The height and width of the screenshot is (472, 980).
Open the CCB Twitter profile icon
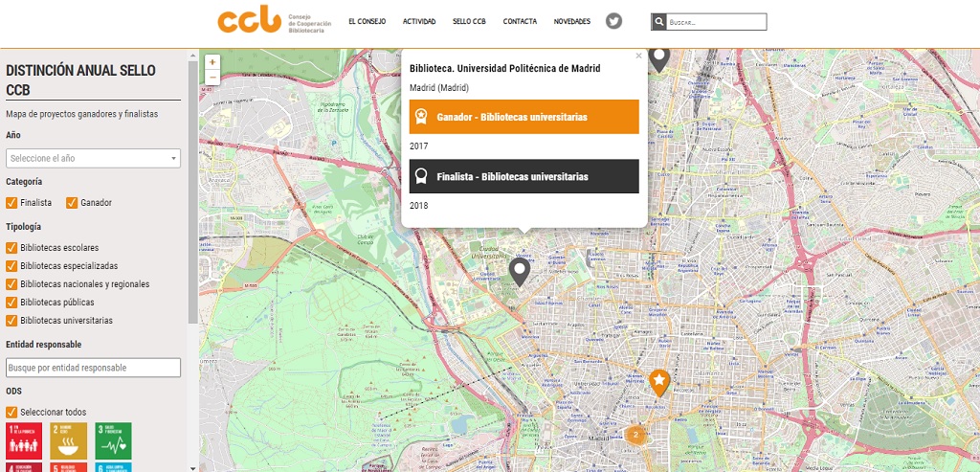[613, 21]
